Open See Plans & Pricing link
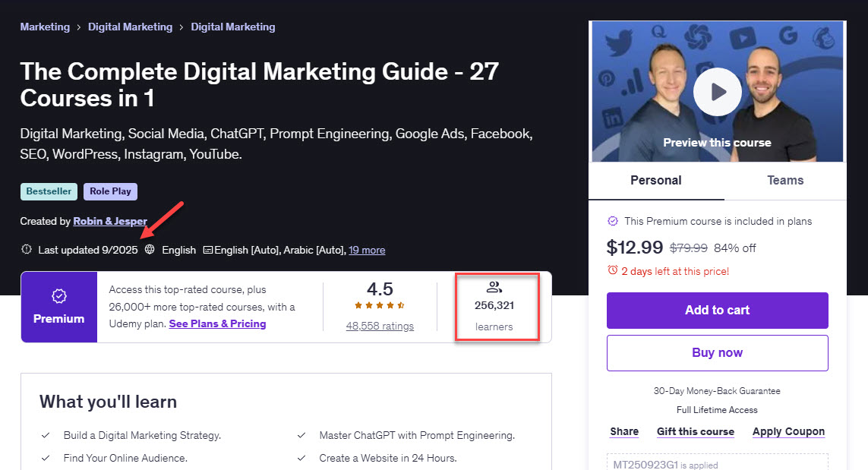The width and height of the screenshot is (868, 470). (x=217, y=323)
